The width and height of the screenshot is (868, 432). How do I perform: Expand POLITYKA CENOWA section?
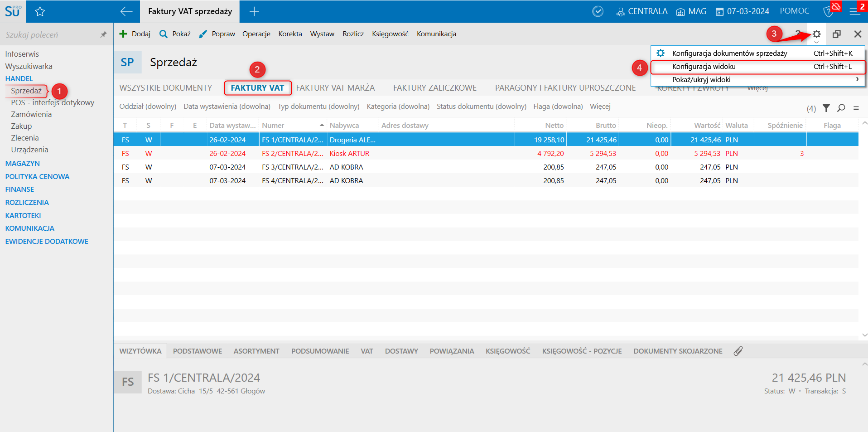tap(37, 176)
